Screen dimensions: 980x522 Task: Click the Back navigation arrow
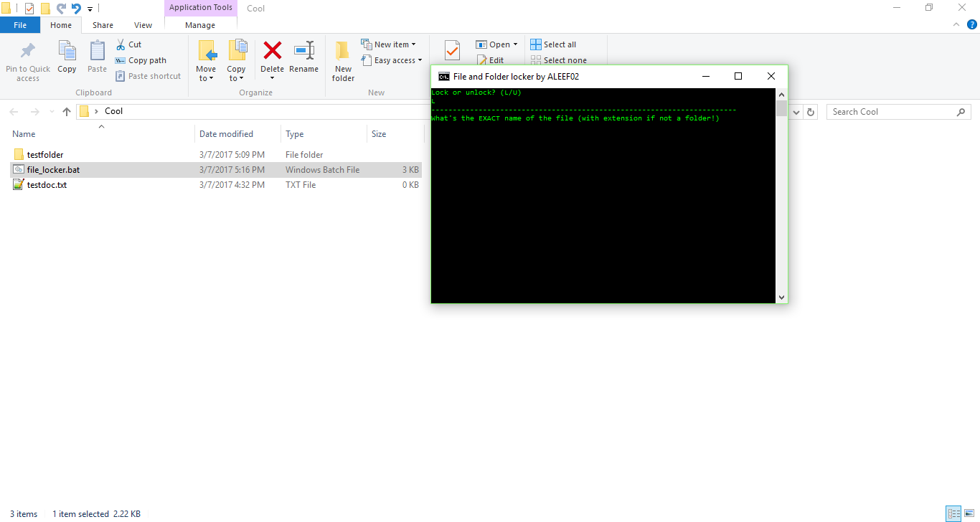pyautogui.click(x=13, y=111)
